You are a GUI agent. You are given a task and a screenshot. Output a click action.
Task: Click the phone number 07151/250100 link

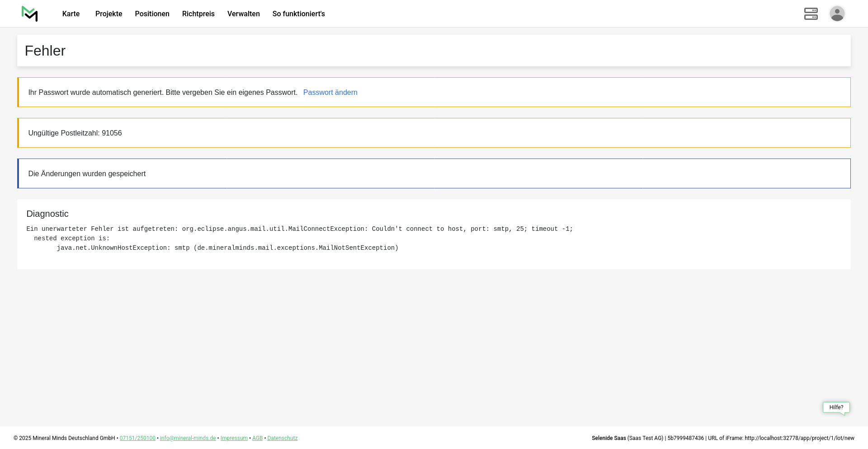(137, 438)
